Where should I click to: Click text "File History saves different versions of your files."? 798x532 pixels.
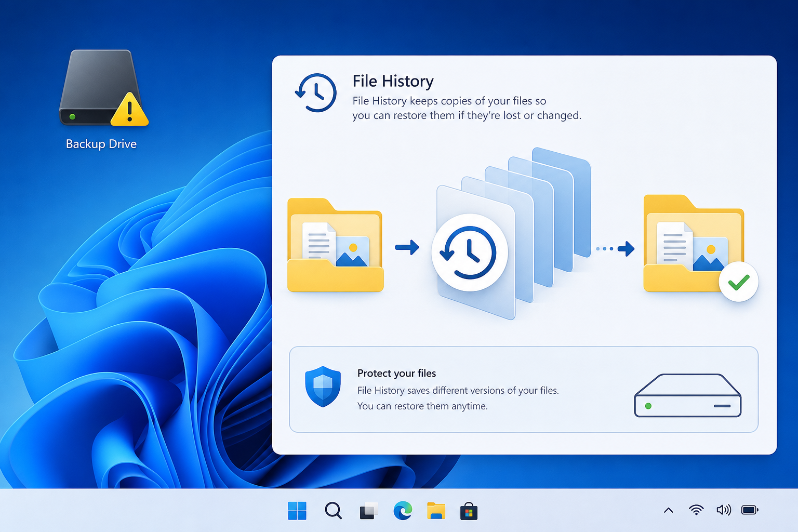[458, 390]
